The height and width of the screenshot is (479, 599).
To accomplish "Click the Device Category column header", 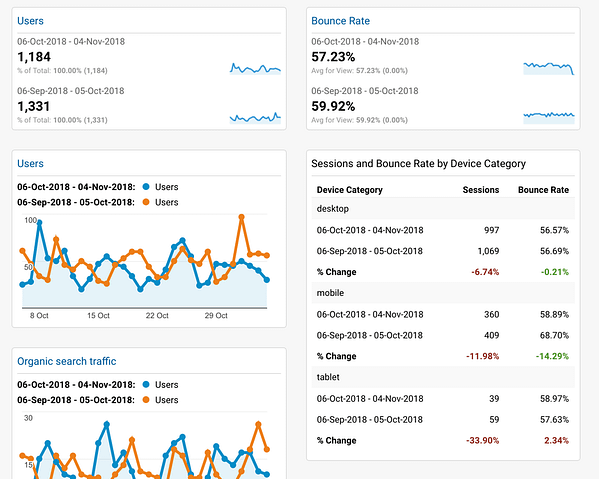I will tap(350, 190).
